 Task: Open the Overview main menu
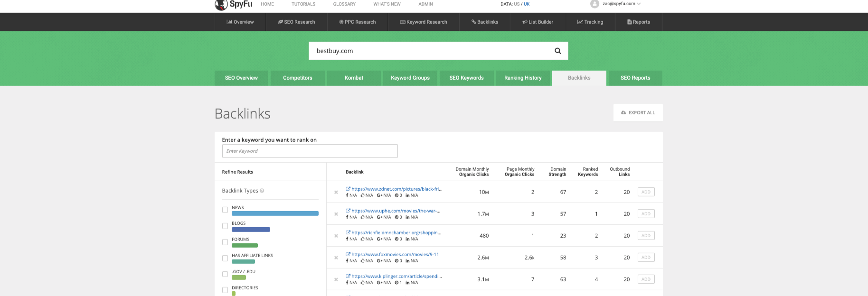[240, 22]
